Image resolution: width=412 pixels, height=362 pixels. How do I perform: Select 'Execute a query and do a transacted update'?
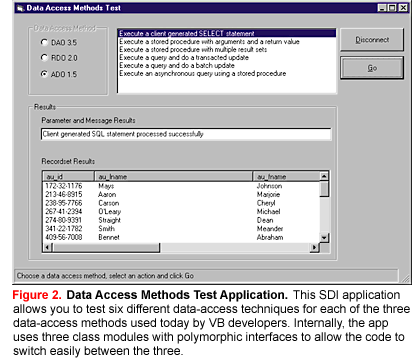[227, 58]
